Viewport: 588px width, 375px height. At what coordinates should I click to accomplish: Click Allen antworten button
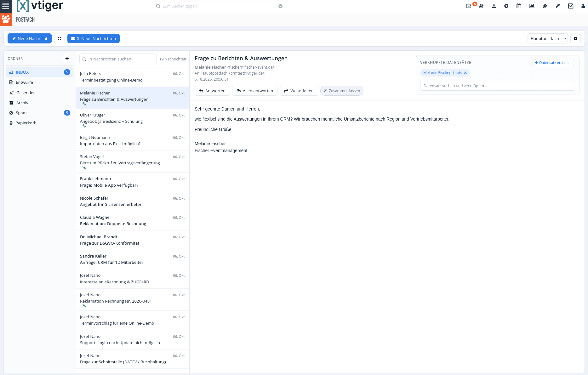[x=255, y=91]
